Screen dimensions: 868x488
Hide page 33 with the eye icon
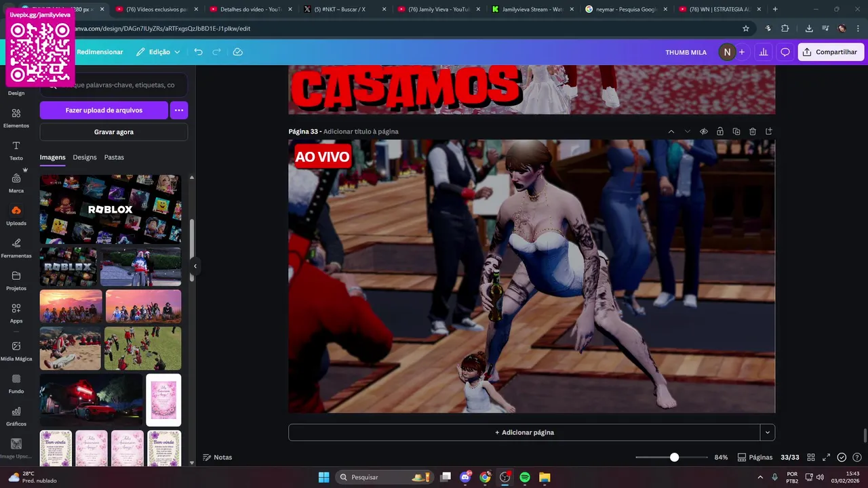pos(704,131)
